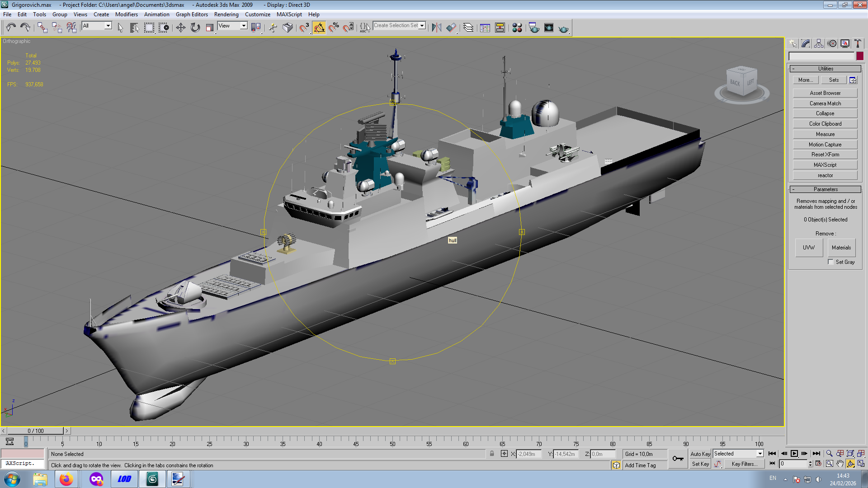868x488 pixels.
Task: Expand the Create Selection Set dropdown
Action: point(422,26)
